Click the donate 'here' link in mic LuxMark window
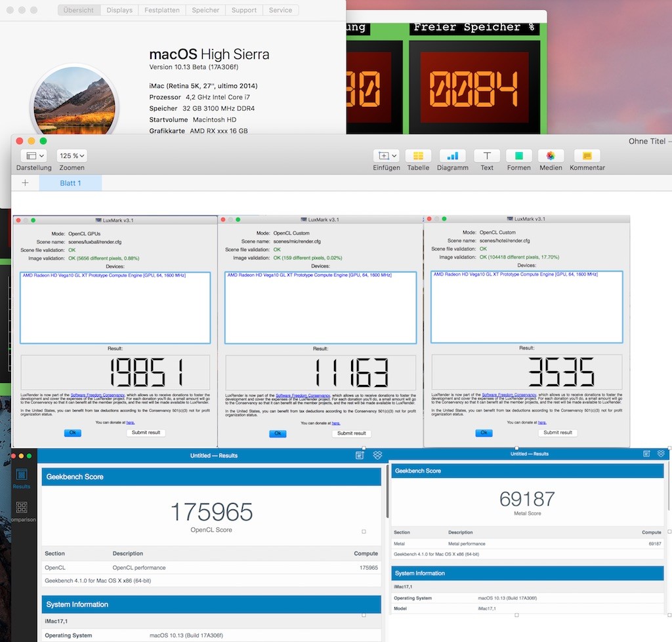 click(x=335, y=423)
